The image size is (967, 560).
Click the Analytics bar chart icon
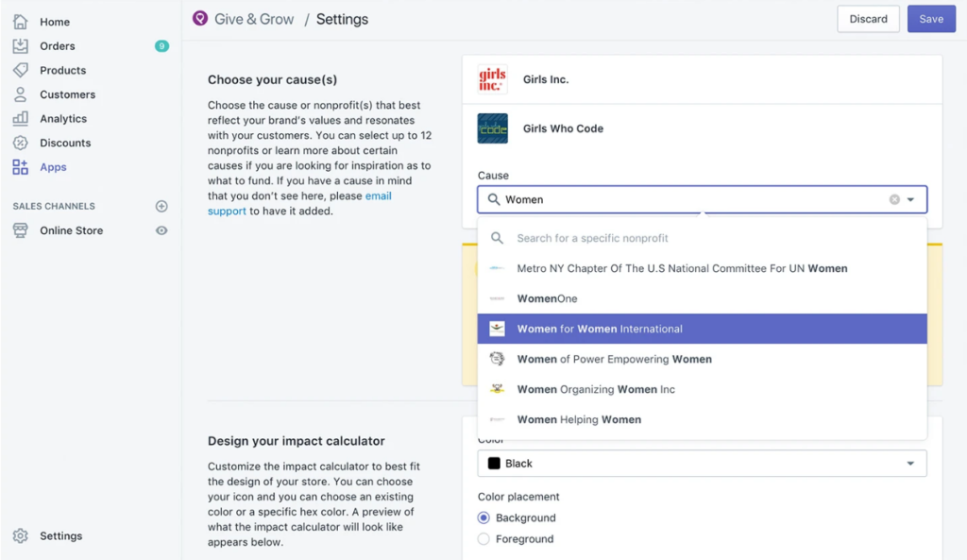click(x=21, y=118)
